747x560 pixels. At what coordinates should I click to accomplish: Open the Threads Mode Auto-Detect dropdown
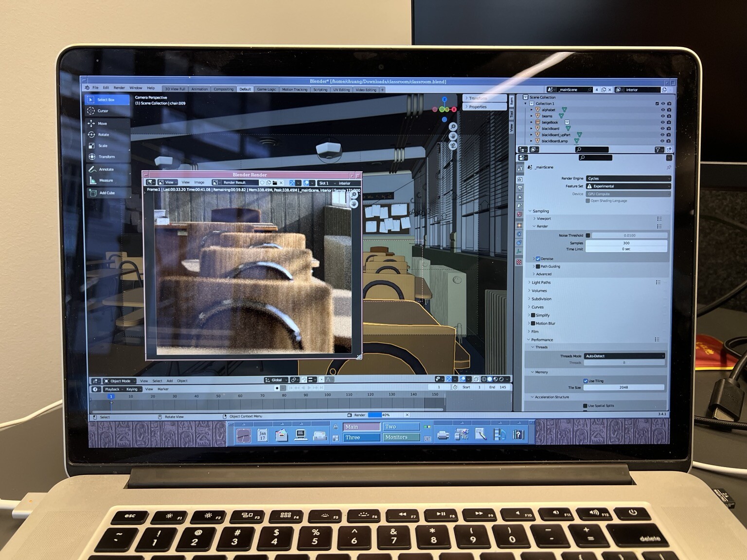pyautogui.click(x=624, y=356)
